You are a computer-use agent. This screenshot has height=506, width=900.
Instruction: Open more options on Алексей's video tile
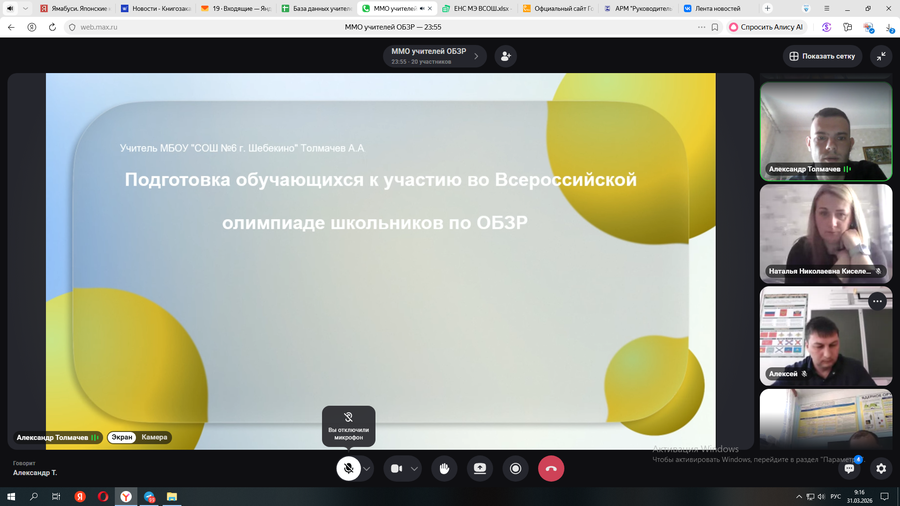[x=877, y=301]
